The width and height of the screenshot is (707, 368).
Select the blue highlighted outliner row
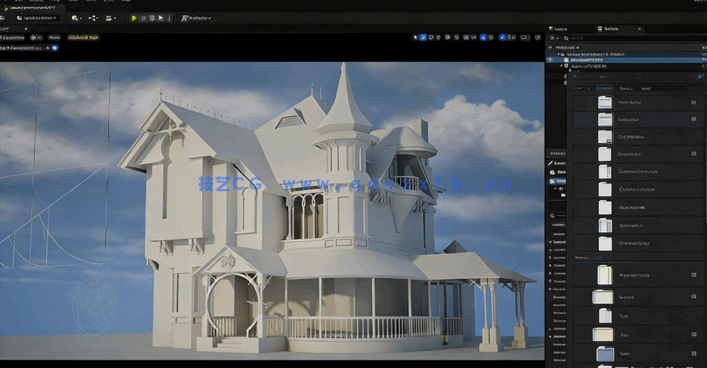pos(626,60)
